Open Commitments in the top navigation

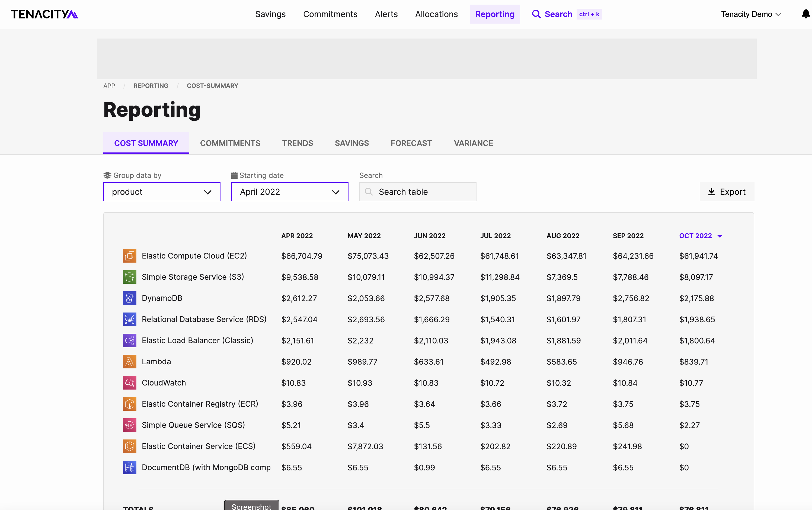[330, 14]
